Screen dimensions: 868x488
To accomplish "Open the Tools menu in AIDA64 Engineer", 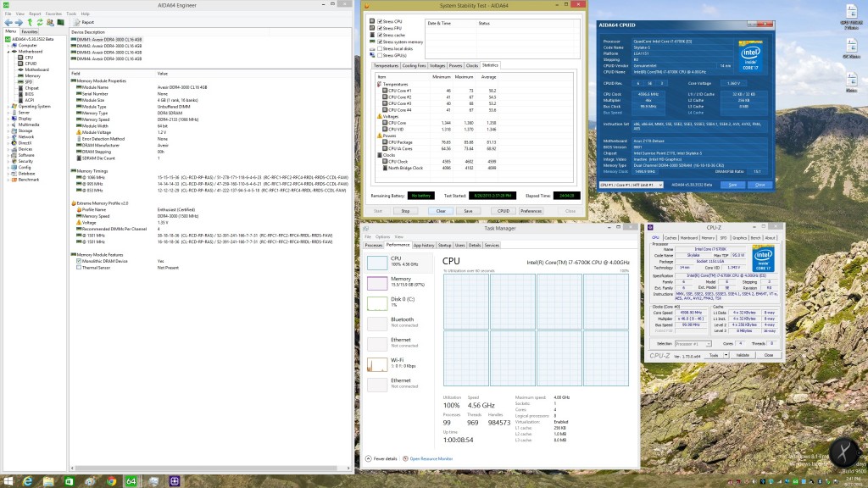I will click(x=71, y=14).
